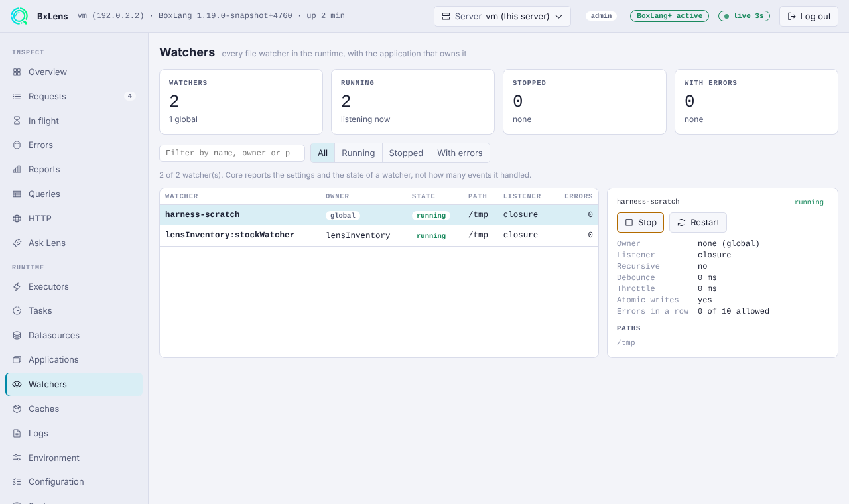Click the Requests count badge showing 4

click(130, 96)
